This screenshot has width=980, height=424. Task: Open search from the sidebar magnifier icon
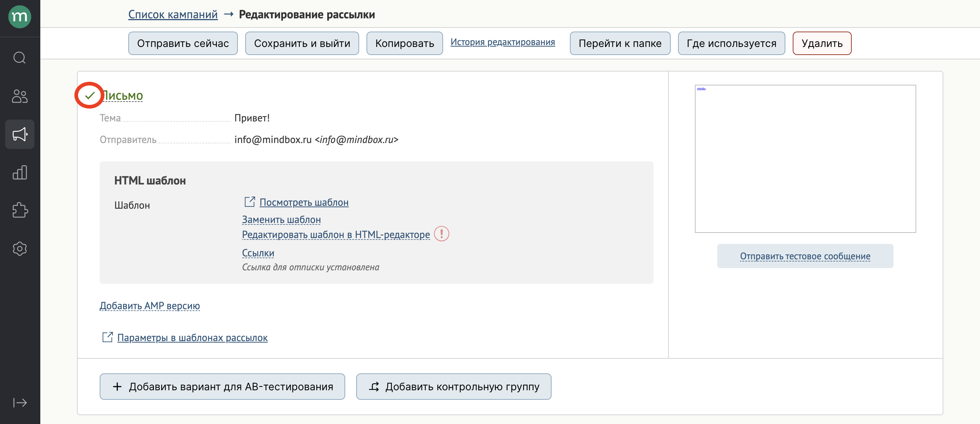(x=19, y=58)
